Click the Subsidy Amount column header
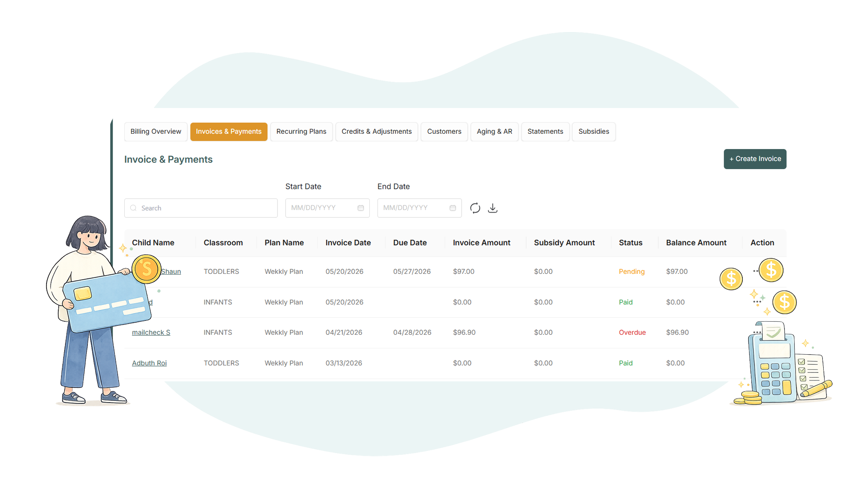The height and width of the screenshot is (488, 868). tap(564, 243)
